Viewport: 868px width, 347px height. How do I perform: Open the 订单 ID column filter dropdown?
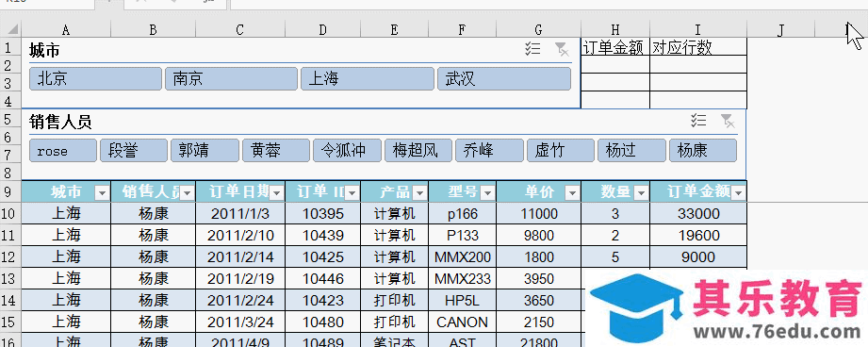352,193
